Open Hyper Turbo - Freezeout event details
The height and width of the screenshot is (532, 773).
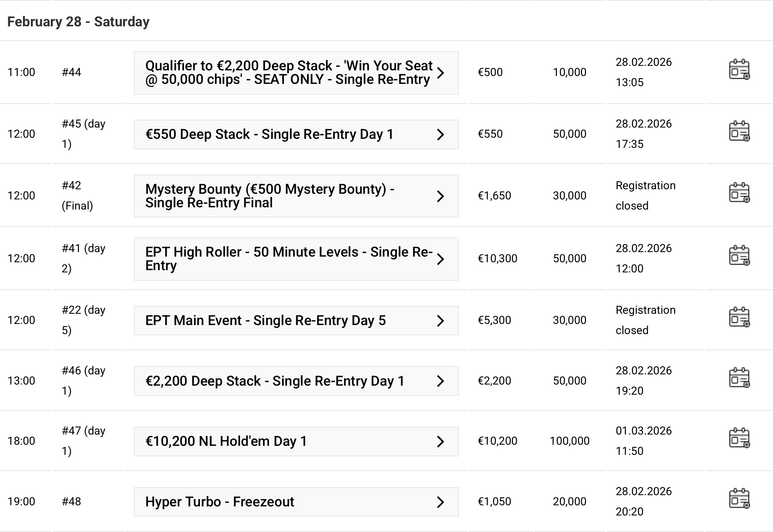tap(220, 502)
